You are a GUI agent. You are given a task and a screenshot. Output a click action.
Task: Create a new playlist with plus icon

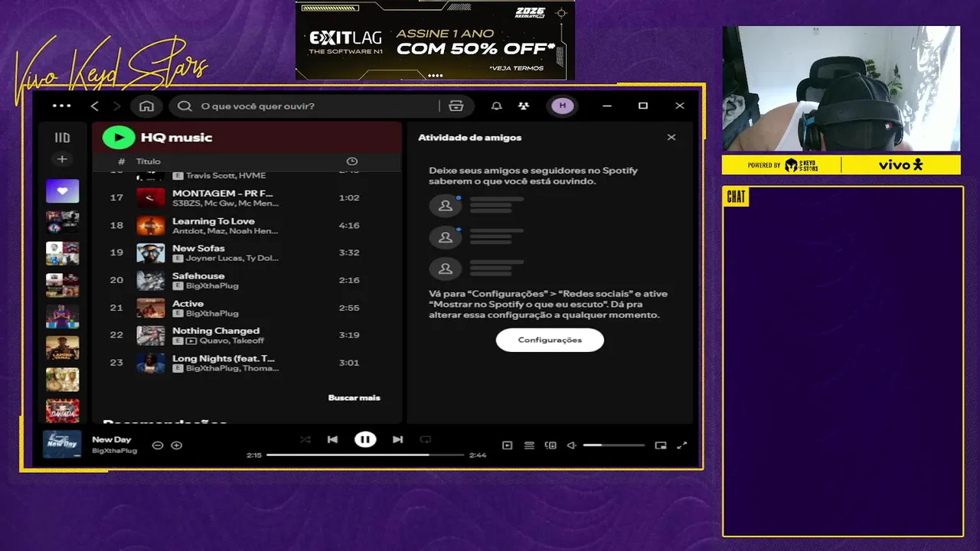coord(62,159)
